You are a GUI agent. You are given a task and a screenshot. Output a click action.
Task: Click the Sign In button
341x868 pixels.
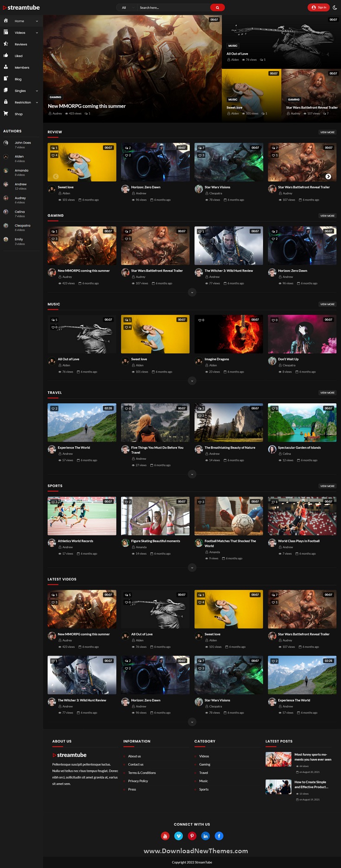coord(319,7)
